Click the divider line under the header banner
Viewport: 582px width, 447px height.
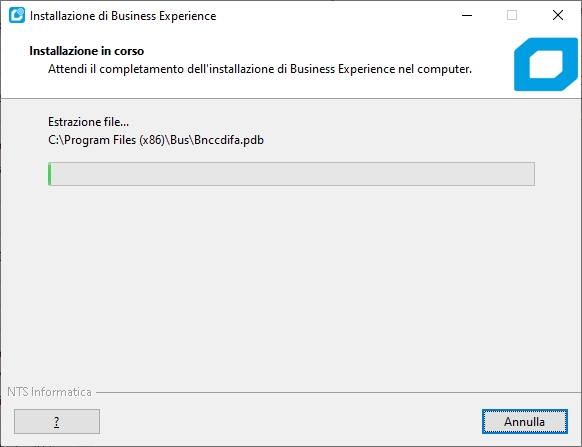[x=291, y=98]
